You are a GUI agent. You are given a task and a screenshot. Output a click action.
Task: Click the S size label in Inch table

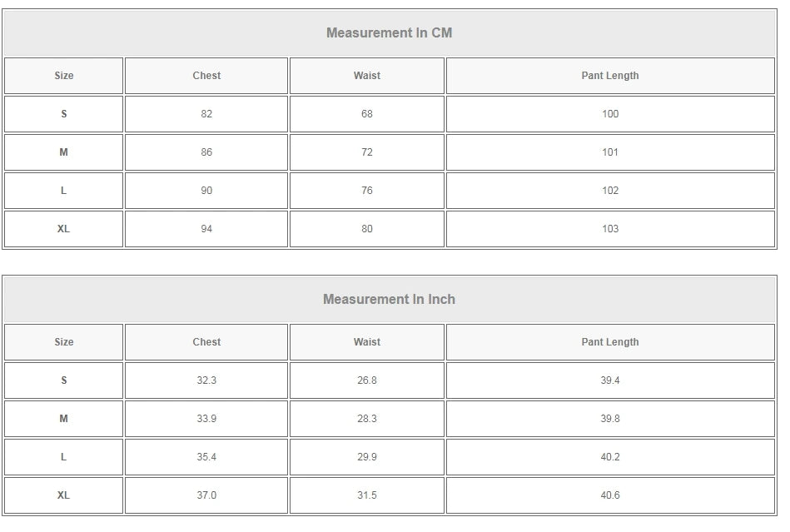[x=64, y=380]
